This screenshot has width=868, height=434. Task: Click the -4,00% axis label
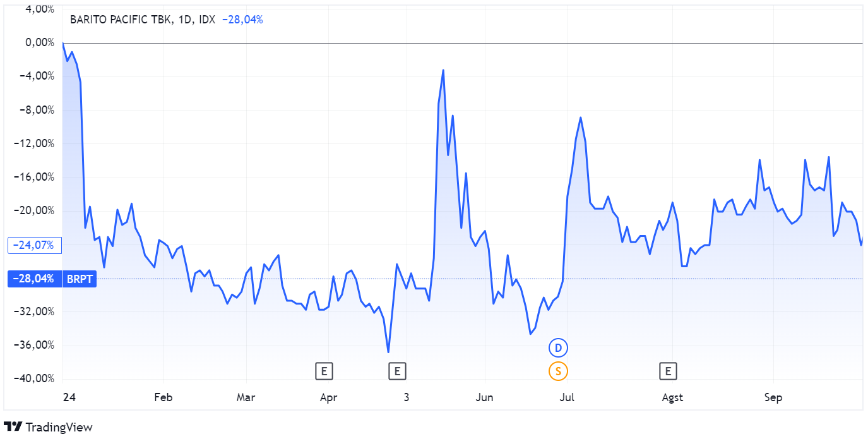click(38, 76)
